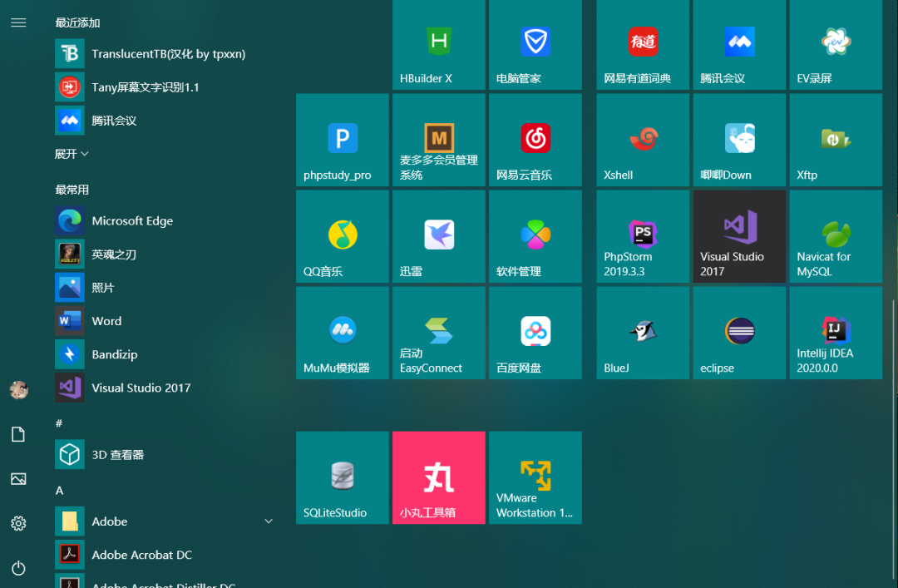Open 唧唧Down tile

click(x=739, y=140)
